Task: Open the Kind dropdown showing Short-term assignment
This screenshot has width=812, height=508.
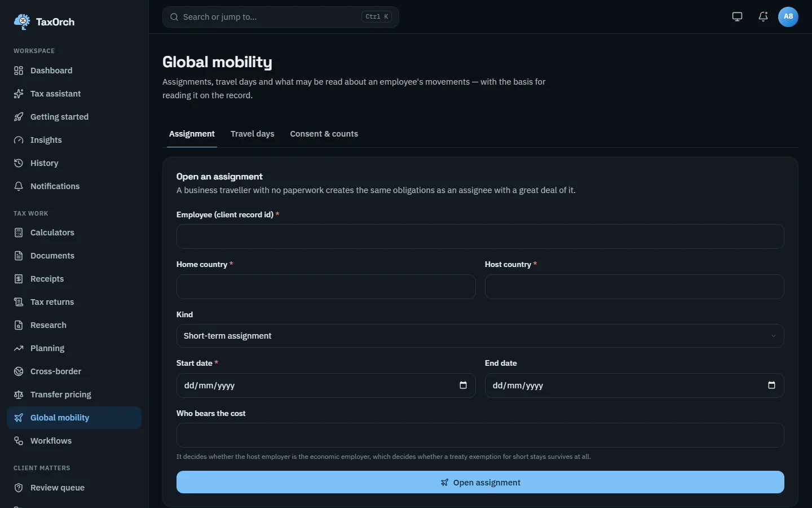Action: click(480, 336)
